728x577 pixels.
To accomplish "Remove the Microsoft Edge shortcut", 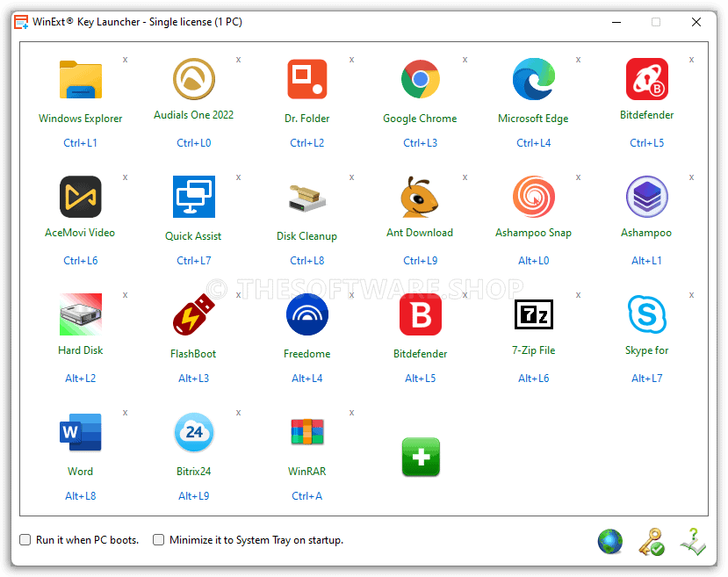I will tap(578, 60).
